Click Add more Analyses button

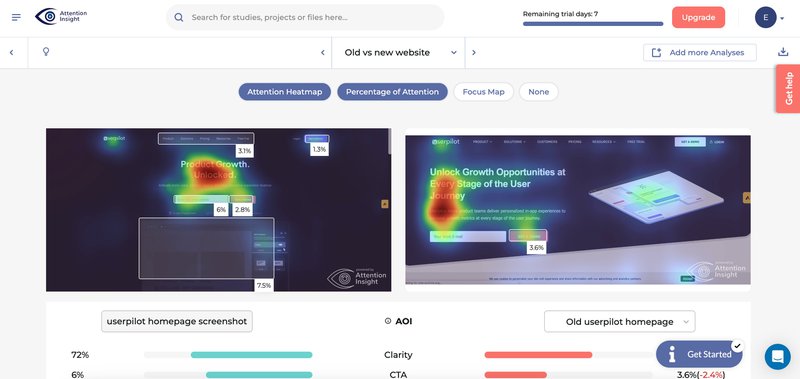(x=699, y=53)
